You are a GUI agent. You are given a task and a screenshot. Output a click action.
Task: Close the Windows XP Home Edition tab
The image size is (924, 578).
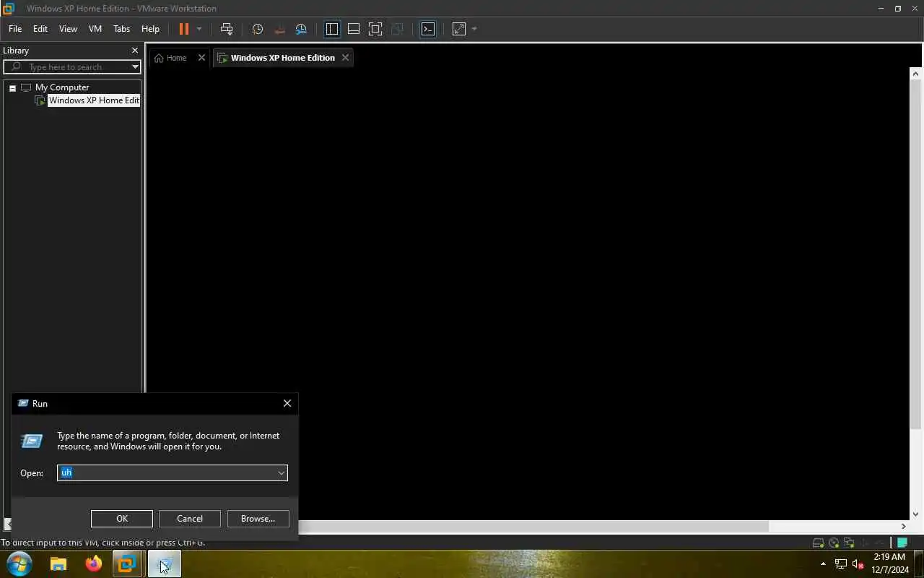tap(345, 58)
